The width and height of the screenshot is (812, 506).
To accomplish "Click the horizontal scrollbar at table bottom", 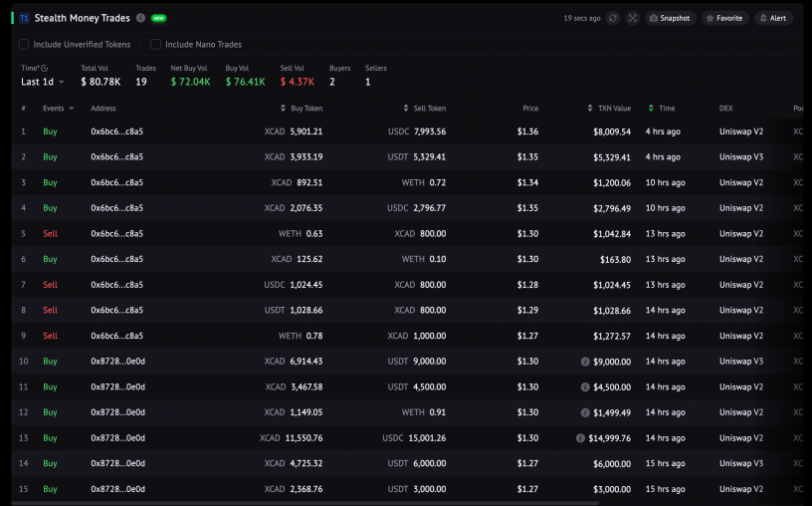I will pyautogui.click(x=305, y=503).
